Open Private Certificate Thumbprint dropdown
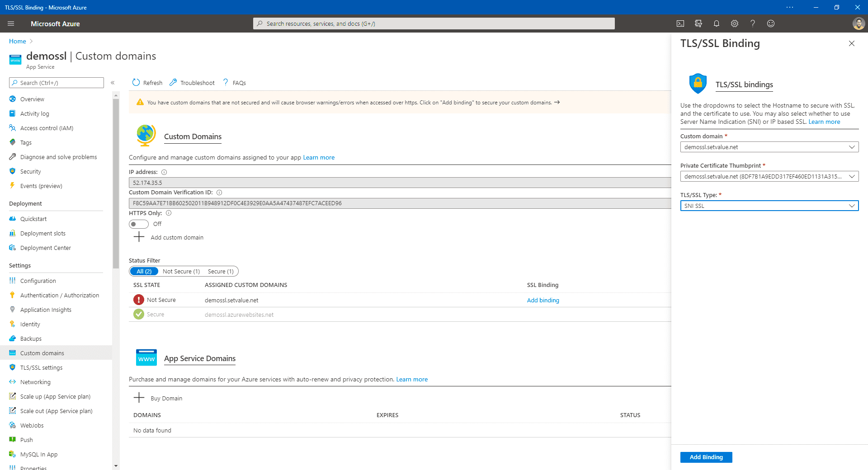 point(769,176)
